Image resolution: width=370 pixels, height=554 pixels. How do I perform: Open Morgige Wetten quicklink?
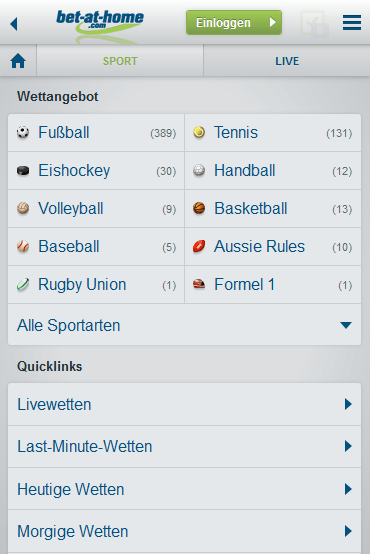[x=184, y=531]
